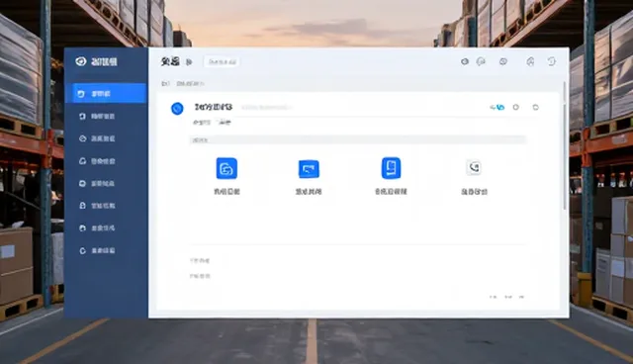
Task: Click the round blue avatar icon on the card
Action: 177,108
